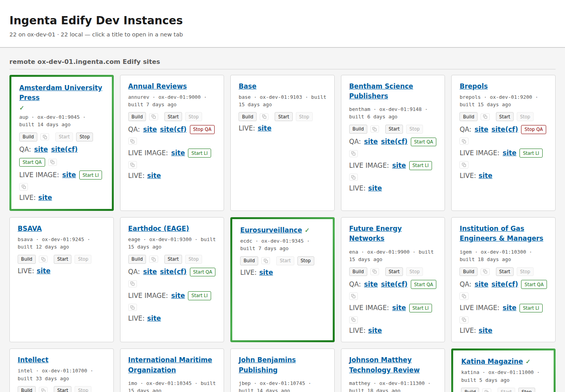565x392 pixels.
Task: Click copy icon beside Build in Base card
Action: pos(264,117)
